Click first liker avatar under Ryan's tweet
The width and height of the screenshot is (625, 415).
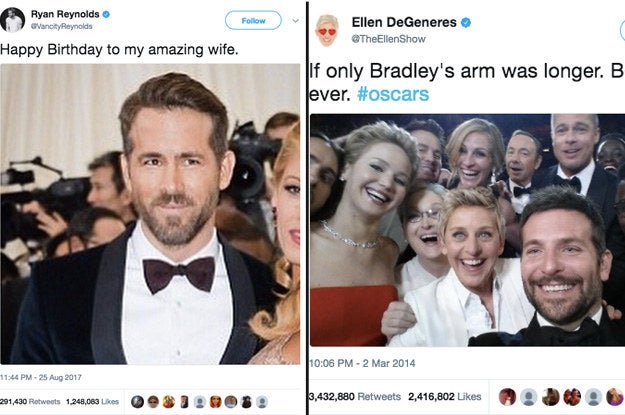pos(138,402)
